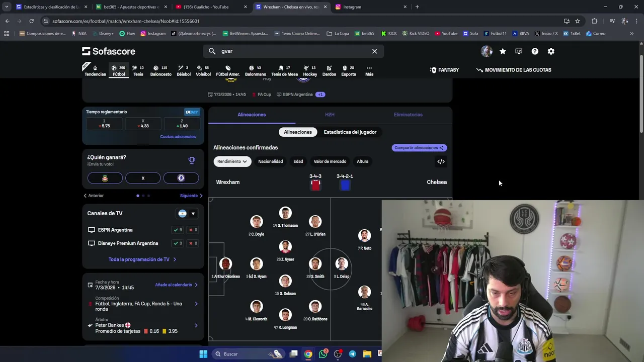
Task: Expand the referee Peter Bankes row
Action: [x=143, y=325]
